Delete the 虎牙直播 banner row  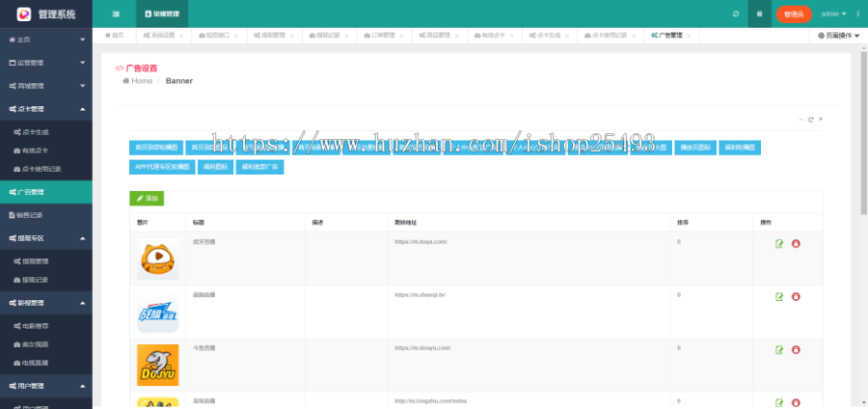pos(796,243)
